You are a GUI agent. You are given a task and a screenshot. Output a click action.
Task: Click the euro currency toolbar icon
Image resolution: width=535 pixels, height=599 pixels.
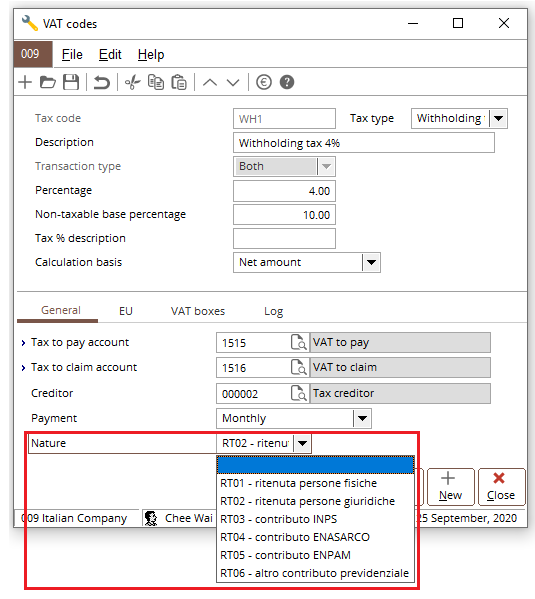264,82
